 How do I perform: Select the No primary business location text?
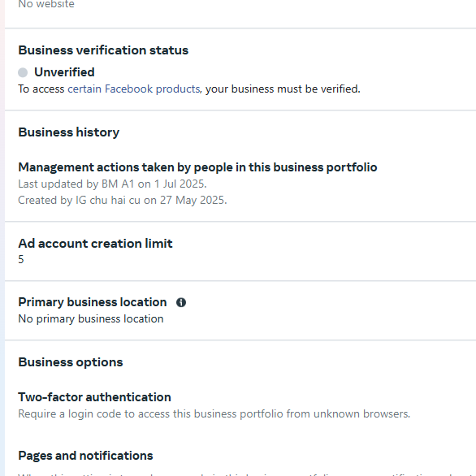91,319
